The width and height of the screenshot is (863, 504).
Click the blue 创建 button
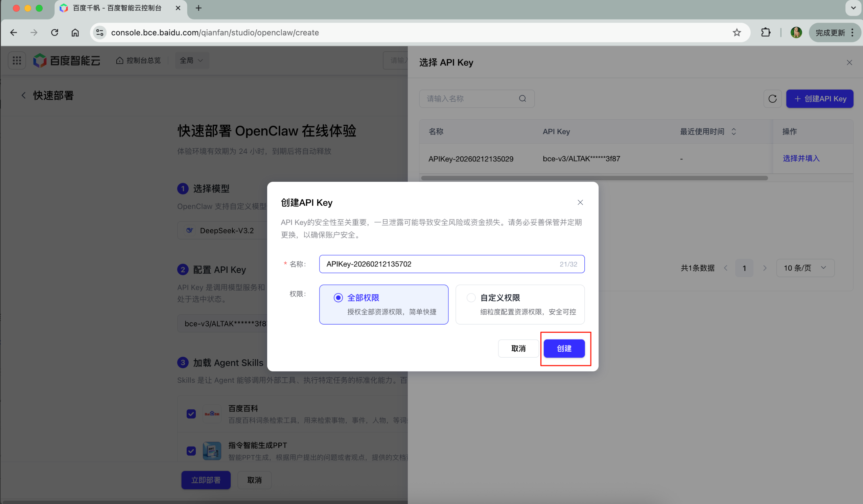[x=564, y=348]
